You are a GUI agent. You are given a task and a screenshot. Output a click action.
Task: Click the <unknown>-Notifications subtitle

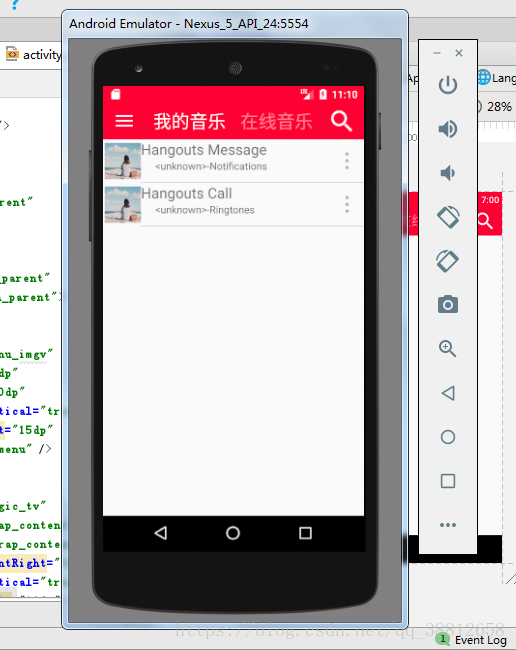(x=211, y=166)
